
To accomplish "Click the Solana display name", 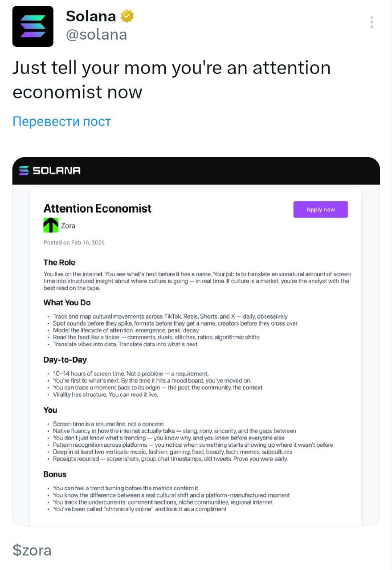I will coord(91,16).
